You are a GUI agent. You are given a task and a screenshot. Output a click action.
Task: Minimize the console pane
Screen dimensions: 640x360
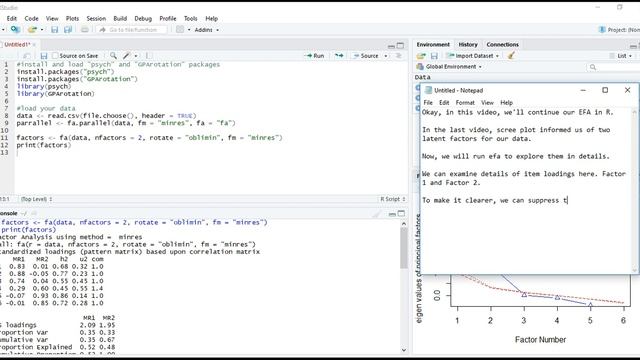(392, 214)
